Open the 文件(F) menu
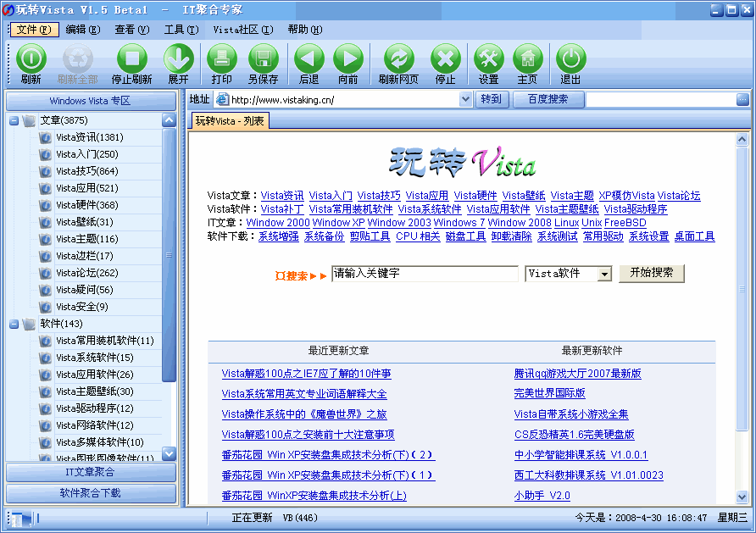This screenshot has width=756, height=533. (x=34, y=30)
